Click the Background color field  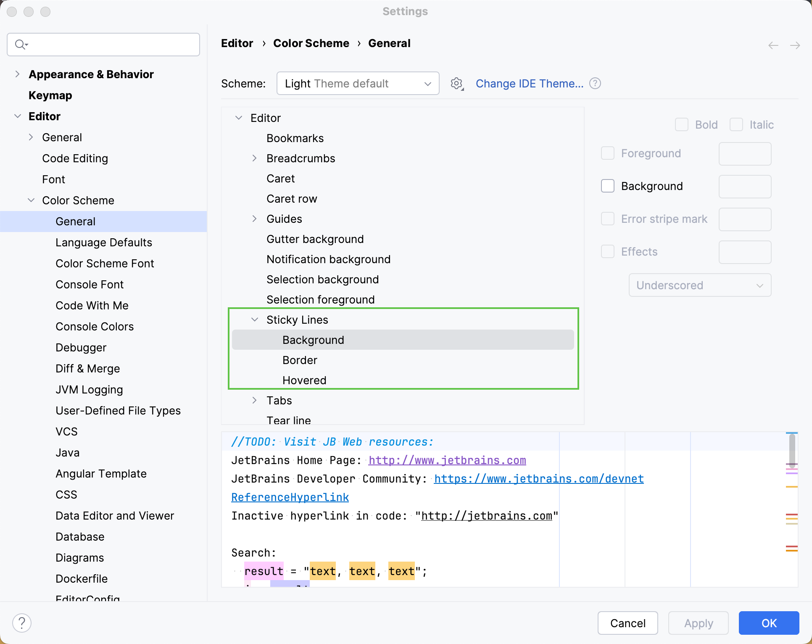pyautogui.click(x=744, y=186)
